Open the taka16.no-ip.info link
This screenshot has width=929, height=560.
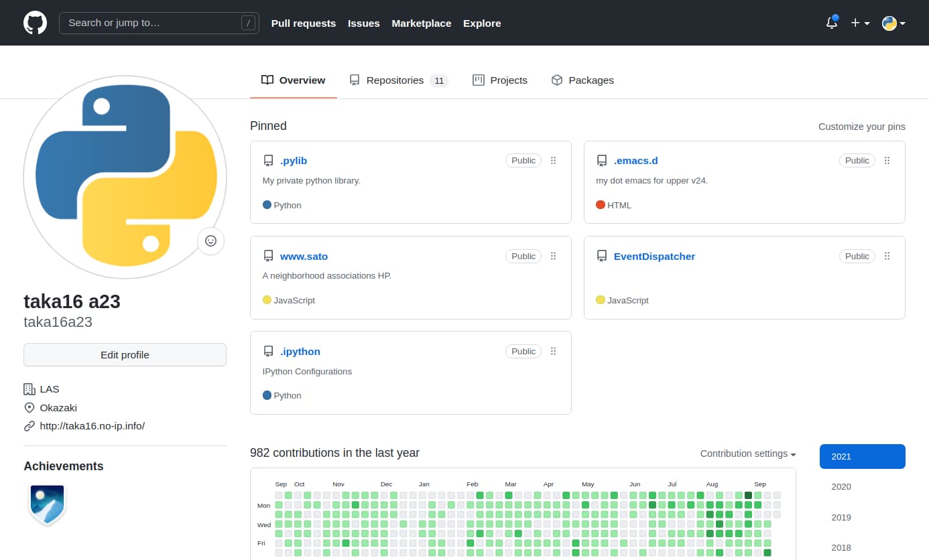pyautogui.click(x=92, y=426)
